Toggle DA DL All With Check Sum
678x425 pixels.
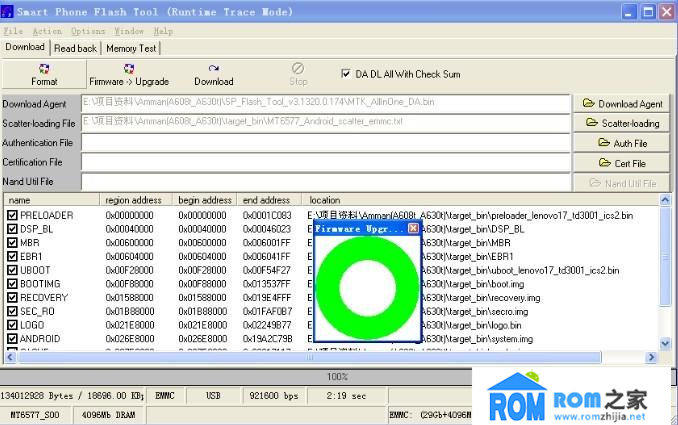point(346,74)
